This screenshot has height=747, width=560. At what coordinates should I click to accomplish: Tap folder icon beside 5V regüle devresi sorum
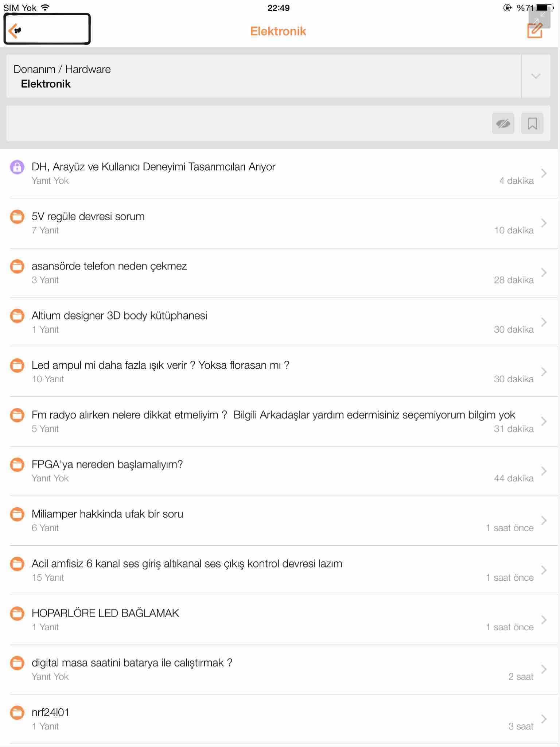coord(17,217)
